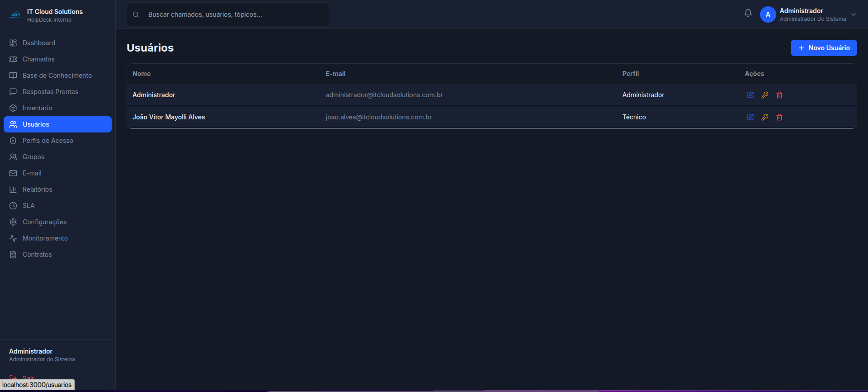Open Relatórios from sidebar
Screen dimensions: 868x392
pyautogui.click(x=57, y=189)
